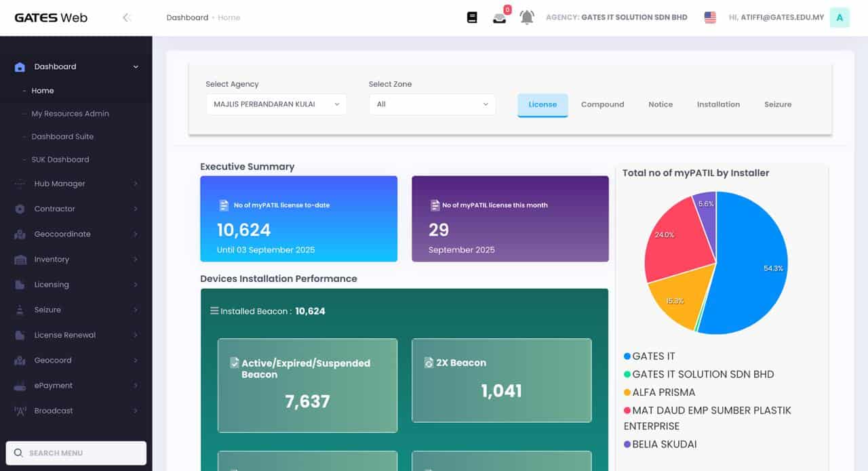Open the inbox icon with red badge
The image size is (868, 471).
pos(500,17)
